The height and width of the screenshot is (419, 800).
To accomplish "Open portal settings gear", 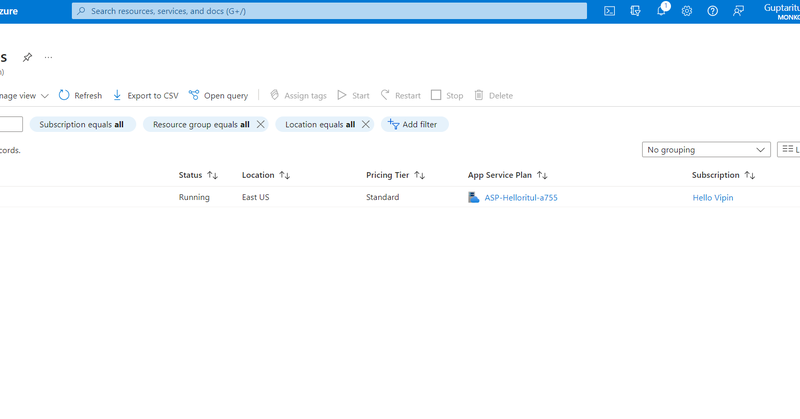I will [687, 11].
